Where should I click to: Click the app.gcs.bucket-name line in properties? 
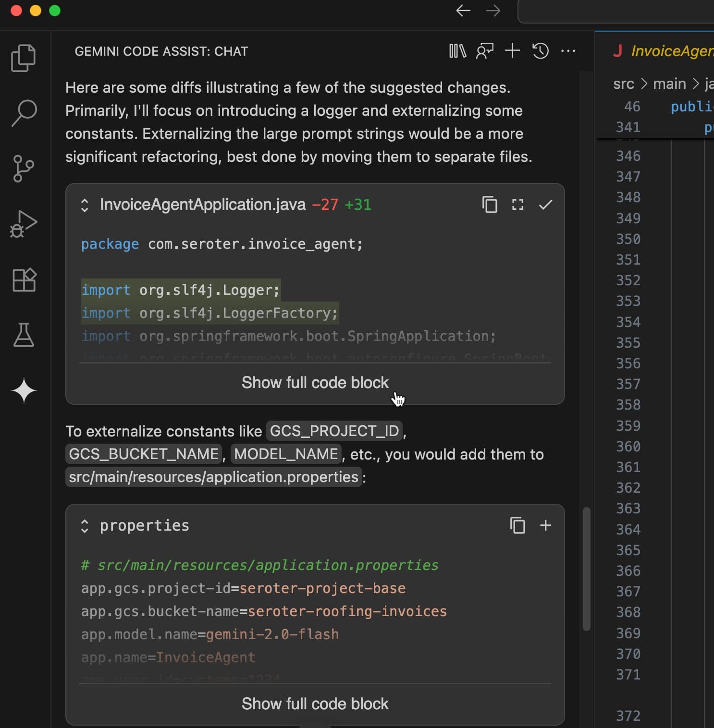coord(264,611)
